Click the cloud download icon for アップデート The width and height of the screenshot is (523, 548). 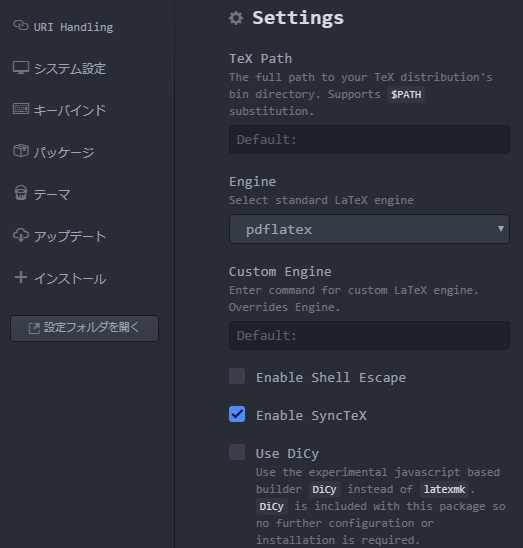[x=21, y=235]
